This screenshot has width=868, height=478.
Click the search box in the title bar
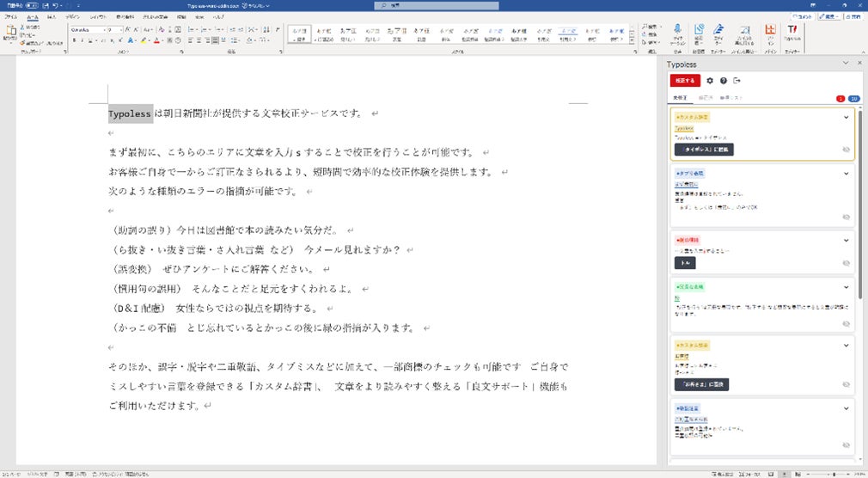[x=437, y=5]
